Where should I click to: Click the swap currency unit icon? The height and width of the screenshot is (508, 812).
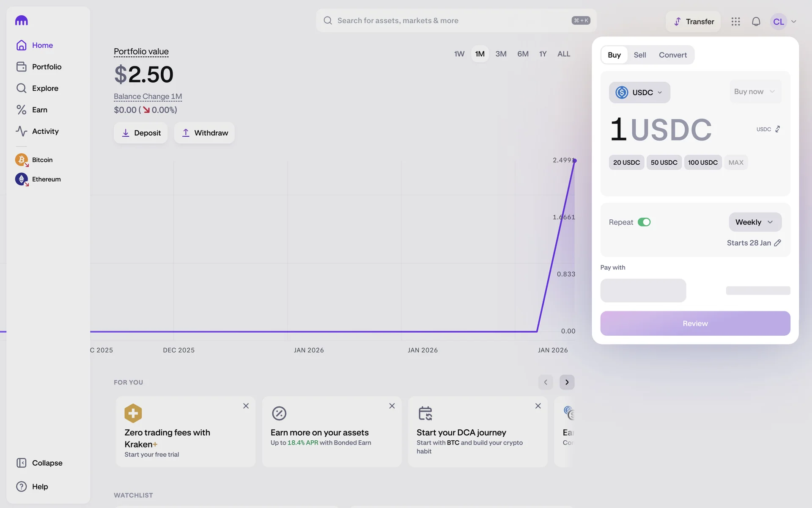tap(777, 129)
